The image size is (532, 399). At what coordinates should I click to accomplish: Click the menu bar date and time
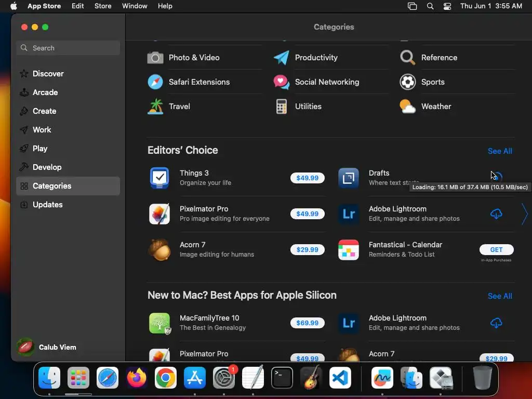coord(491,6)
